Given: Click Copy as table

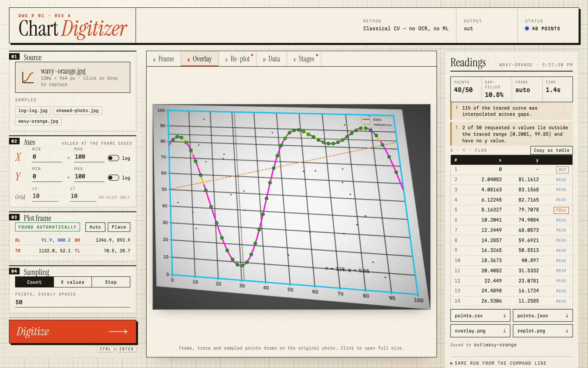Looking at the screenshot, I should pyautogui.click(x=552, y=150).
